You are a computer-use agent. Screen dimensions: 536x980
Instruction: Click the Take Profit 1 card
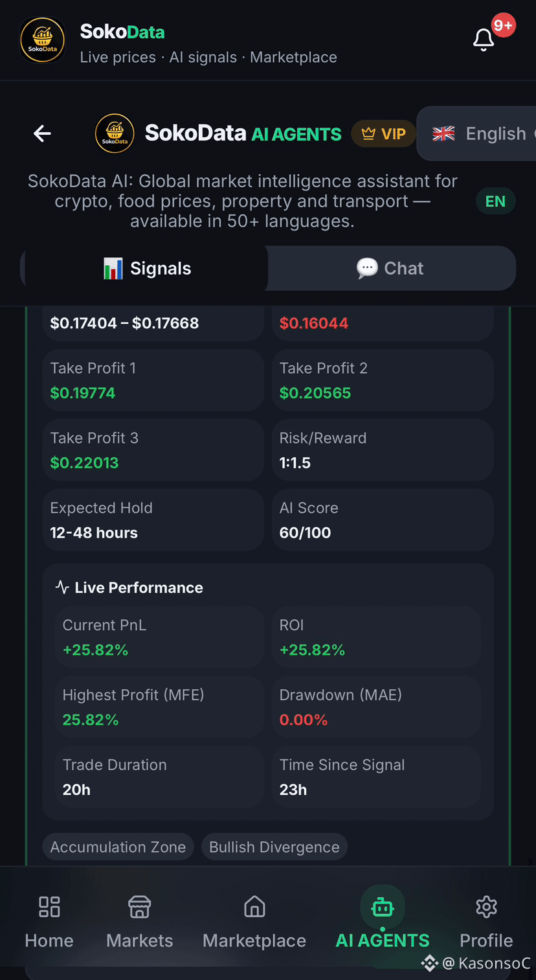153,380
